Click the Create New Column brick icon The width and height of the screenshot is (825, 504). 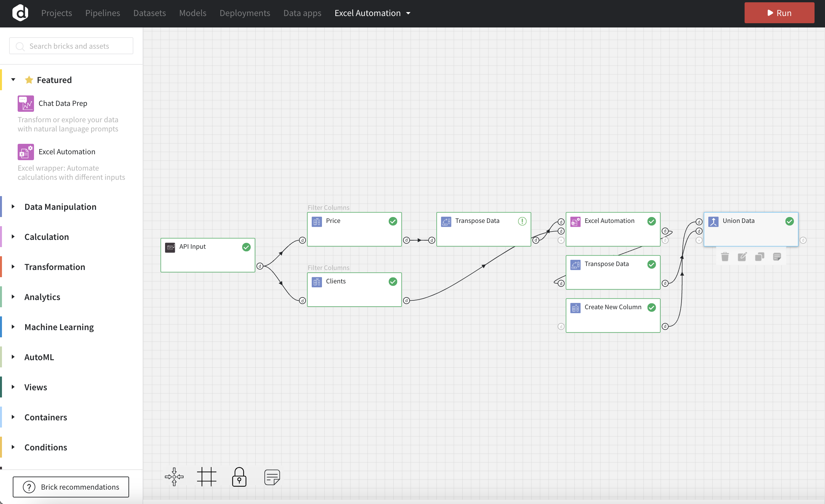click(x=575, y=308)
